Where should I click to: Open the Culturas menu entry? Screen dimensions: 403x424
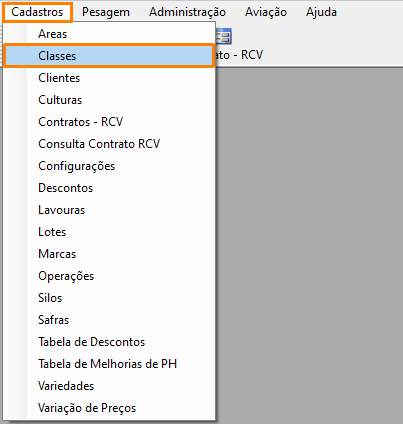pyautogui.click(x=109, y=100)
